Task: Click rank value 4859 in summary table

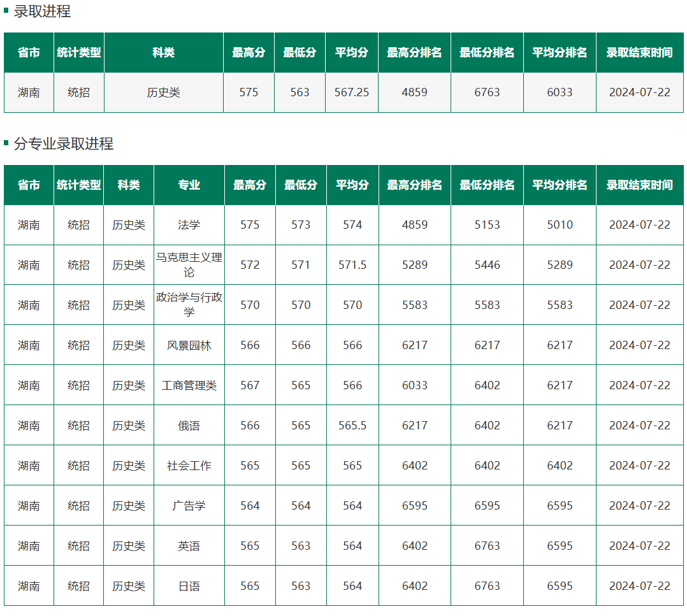Action: pos(414,92)
